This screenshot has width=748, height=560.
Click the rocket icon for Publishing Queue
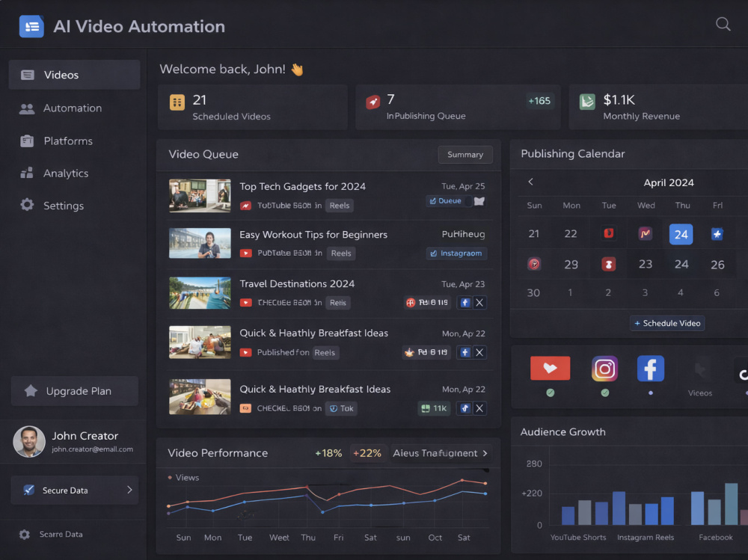pos(373,102)
